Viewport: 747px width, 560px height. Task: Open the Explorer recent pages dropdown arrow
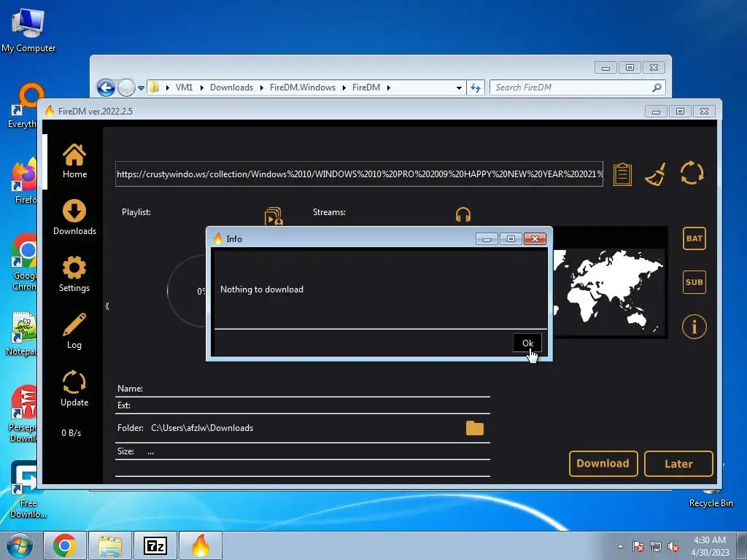[x=141, y=88]
